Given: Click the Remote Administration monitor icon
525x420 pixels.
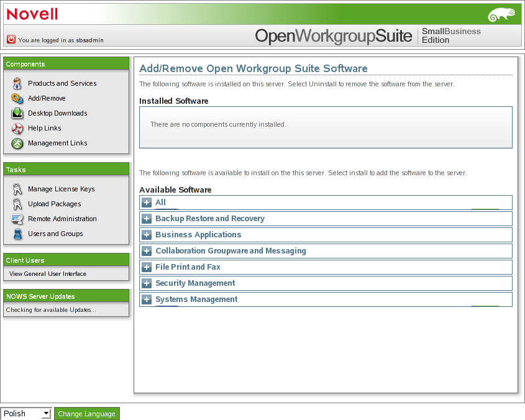Looking at the screenshot, I should [x=17, y=219].
